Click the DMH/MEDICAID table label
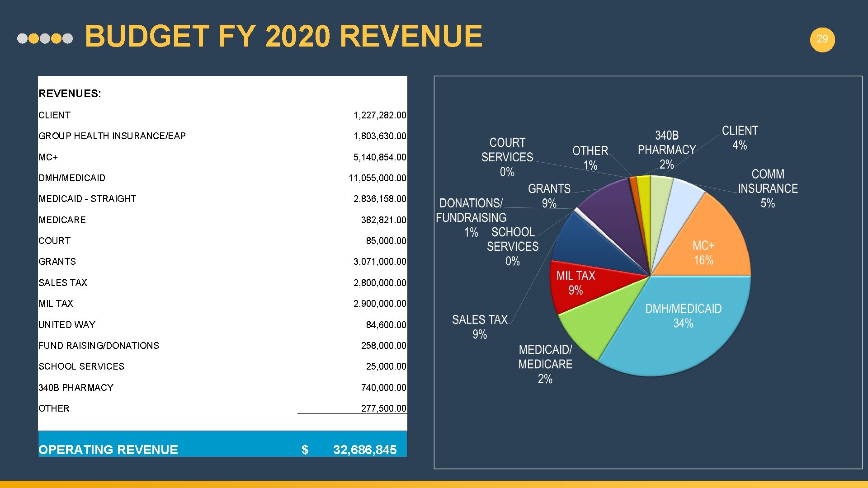Image resolution: width=868 pixels, height=488 pixels. 72,178
